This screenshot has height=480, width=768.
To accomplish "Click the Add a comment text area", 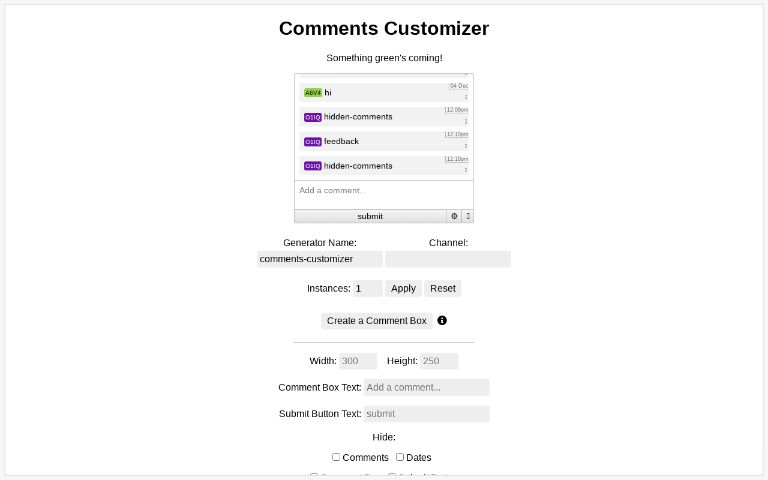I will (x=384, y=192).
